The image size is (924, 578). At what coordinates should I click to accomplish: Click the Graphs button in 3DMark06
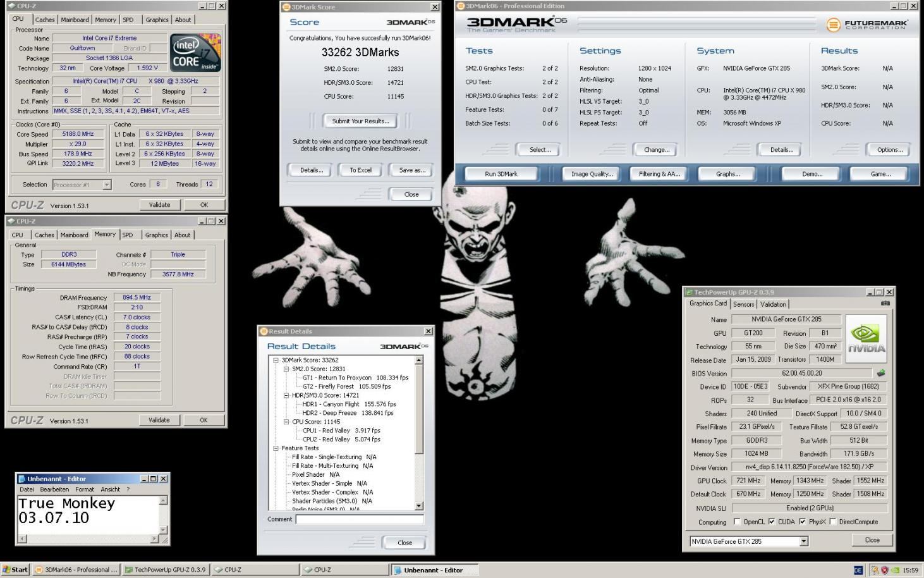[727, 174]
